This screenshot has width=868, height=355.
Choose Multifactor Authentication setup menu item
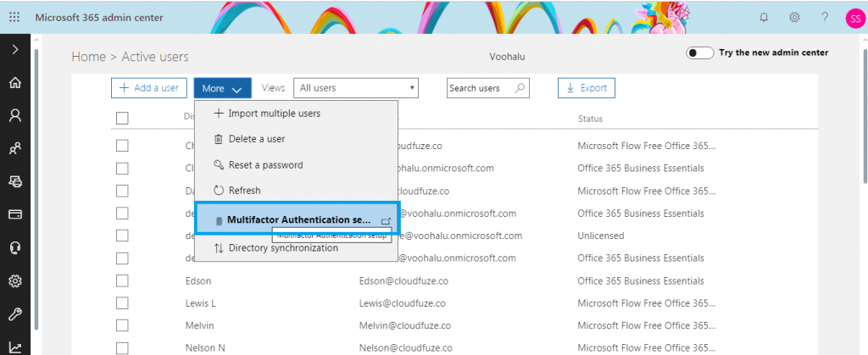pyautogui.click(x=296, y=220)
